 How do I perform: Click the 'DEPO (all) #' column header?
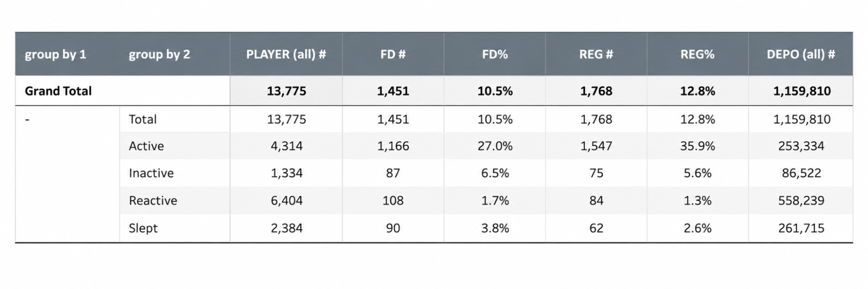(801, 54)
